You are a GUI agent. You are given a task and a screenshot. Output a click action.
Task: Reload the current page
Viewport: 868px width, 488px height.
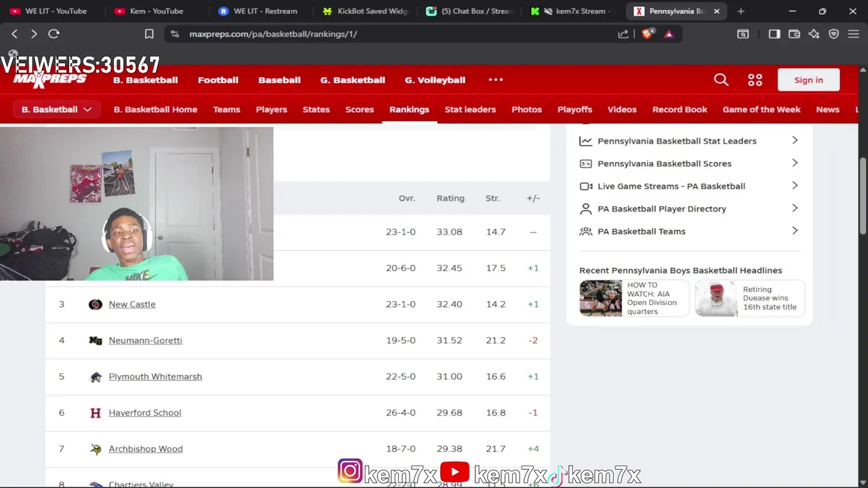(x=54, y=34)
